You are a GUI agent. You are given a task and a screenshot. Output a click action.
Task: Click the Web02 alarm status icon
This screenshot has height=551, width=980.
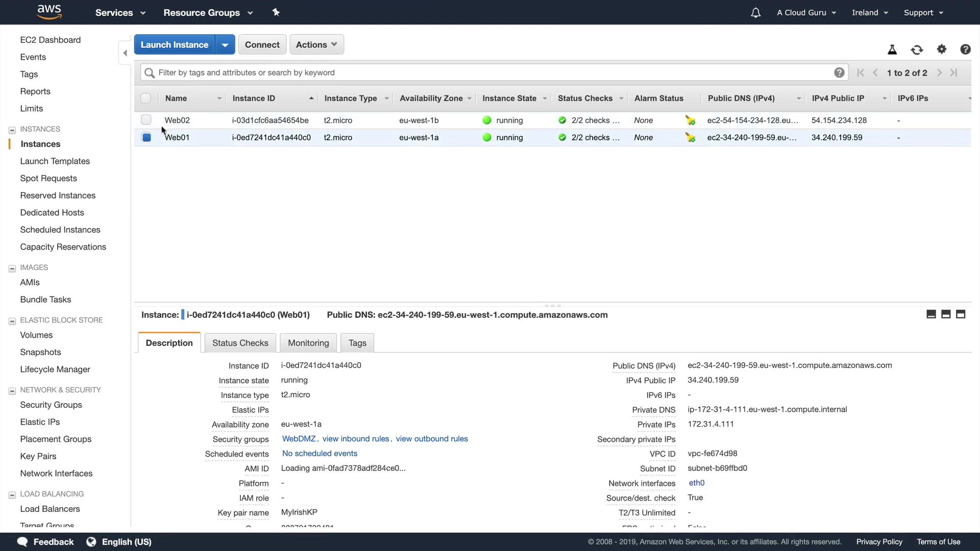[x=690, y=120]
